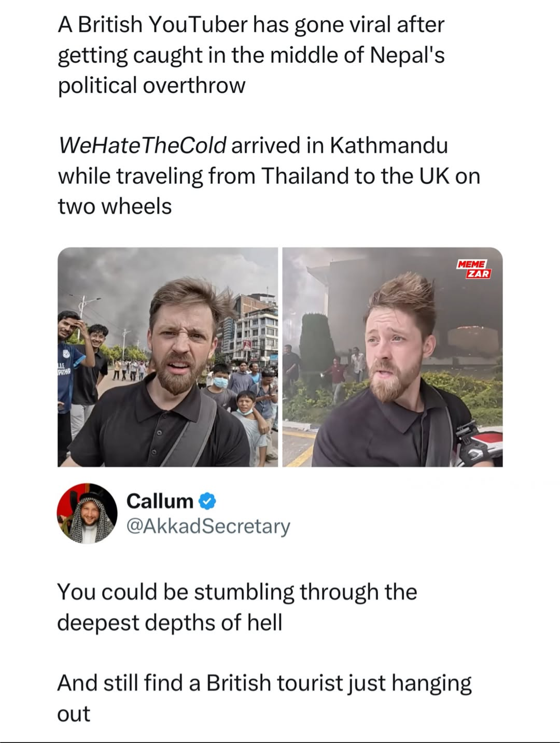The height and width of the screenshot is (743, 560).
Task: Select the headline about British YouTuber going viral
Action: point(251,54)
